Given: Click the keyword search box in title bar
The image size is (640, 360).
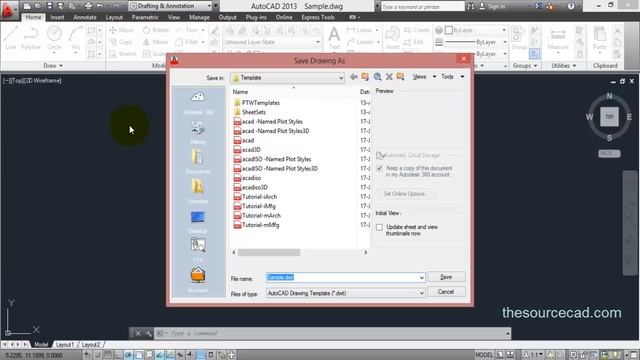Looking at the screenshot, I should (422, 7).
